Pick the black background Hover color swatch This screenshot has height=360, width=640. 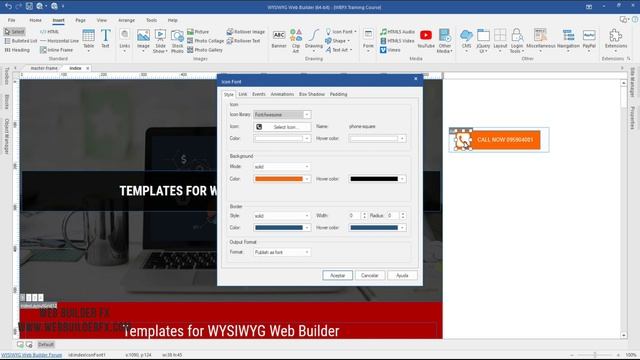374,179
